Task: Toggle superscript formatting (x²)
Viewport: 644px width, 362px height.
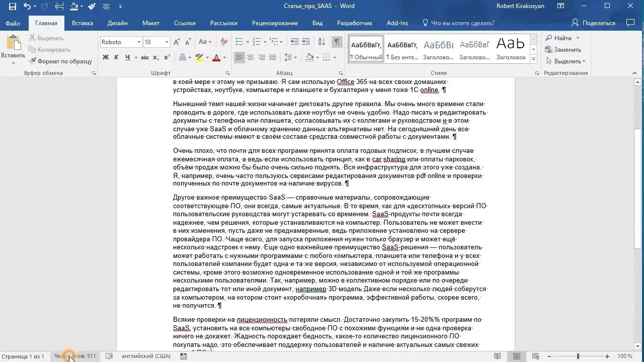Action: coord(167,57)
